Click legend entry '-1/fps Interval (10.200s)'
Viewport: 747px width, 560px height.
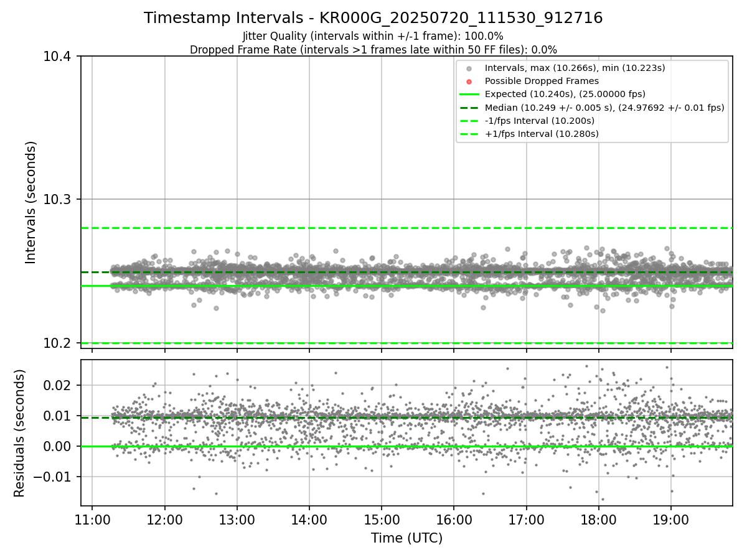coord(540,121)
